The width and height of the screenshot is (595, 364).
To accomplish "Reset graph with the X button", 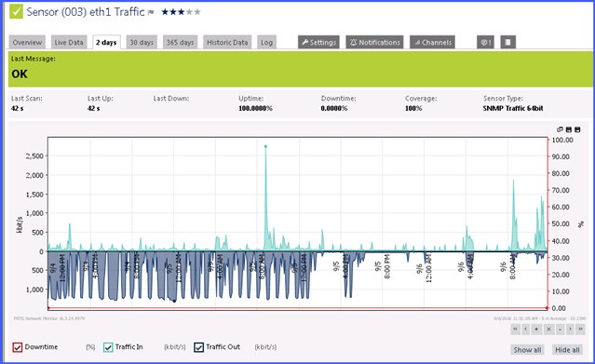I will (x=548, y=329).
